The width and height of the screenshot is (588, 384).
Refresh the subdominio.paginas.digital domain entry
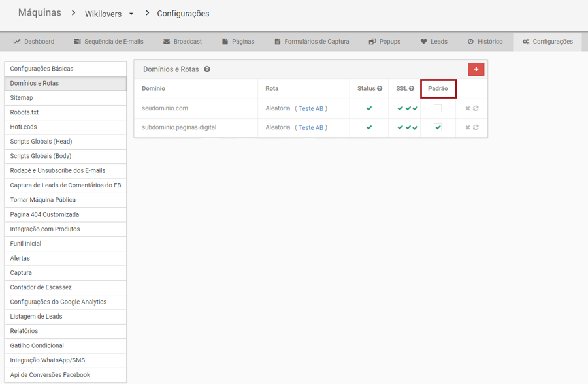pos(476,127)
